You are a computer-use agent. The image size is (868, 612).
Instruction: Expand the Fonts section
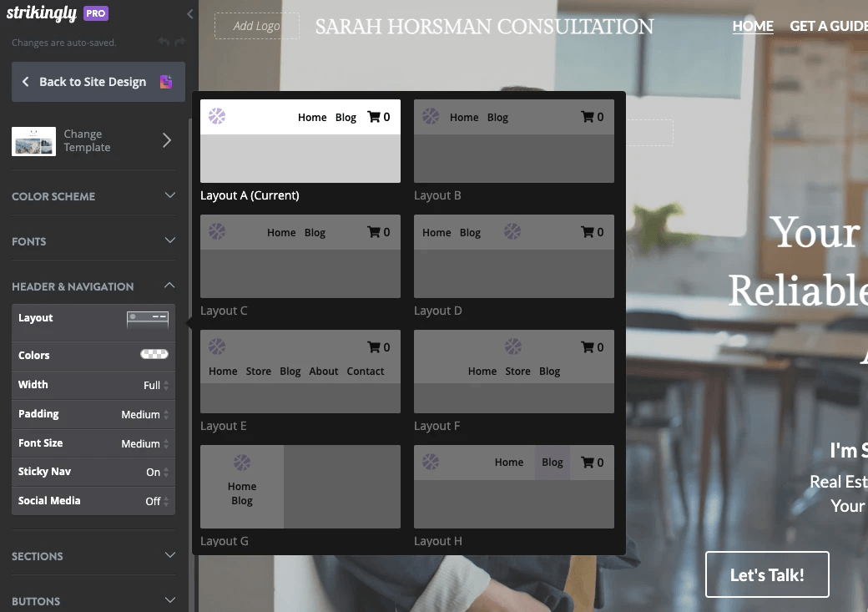[93, 241]
